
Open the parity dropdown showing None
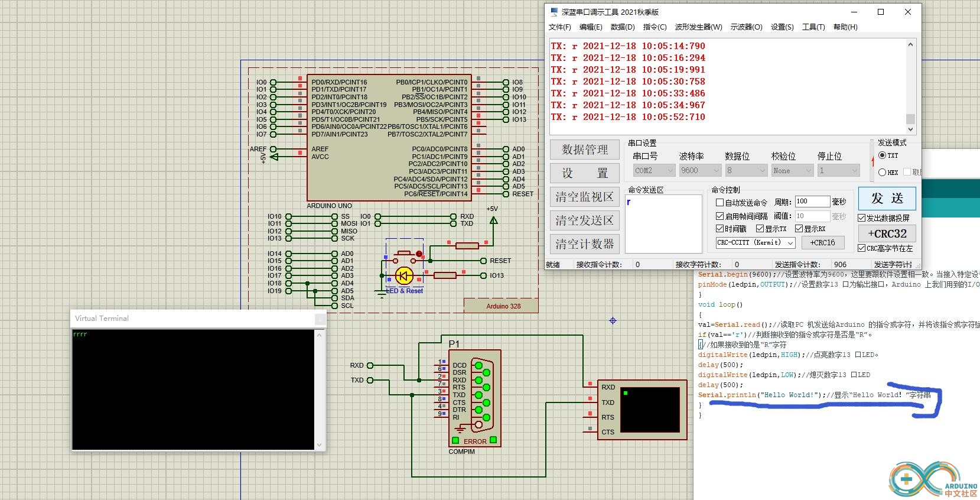point(792,170)
